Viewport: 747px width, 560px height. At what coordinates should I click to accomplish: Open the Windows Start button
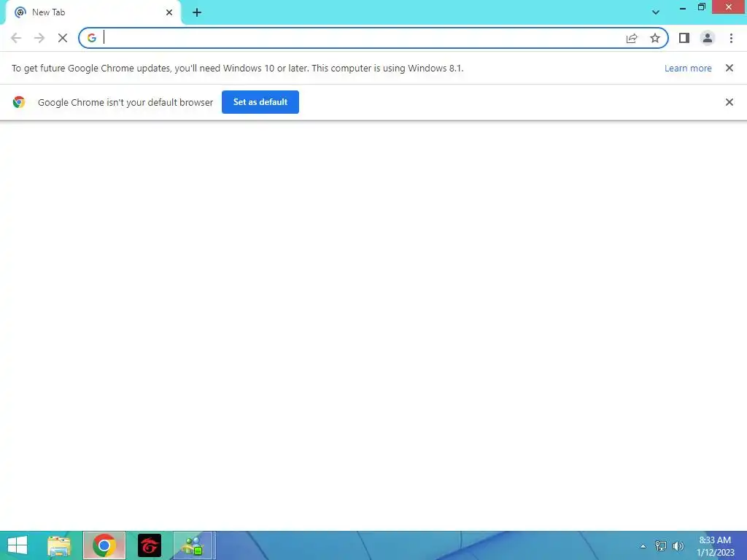coord(18,545)
